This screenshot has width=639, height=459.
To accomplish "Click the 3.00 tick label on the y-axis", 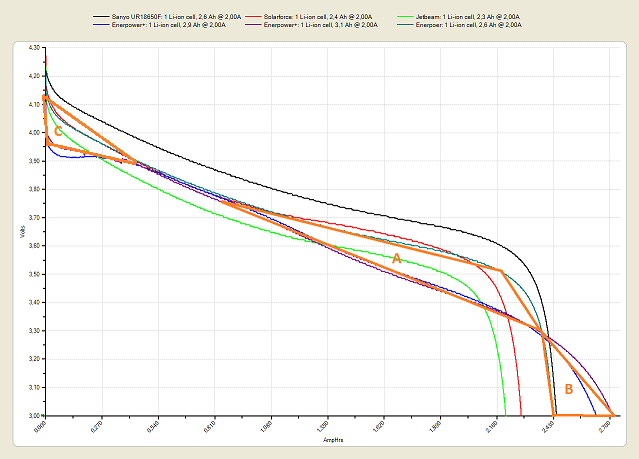I will tap(34, 415).
